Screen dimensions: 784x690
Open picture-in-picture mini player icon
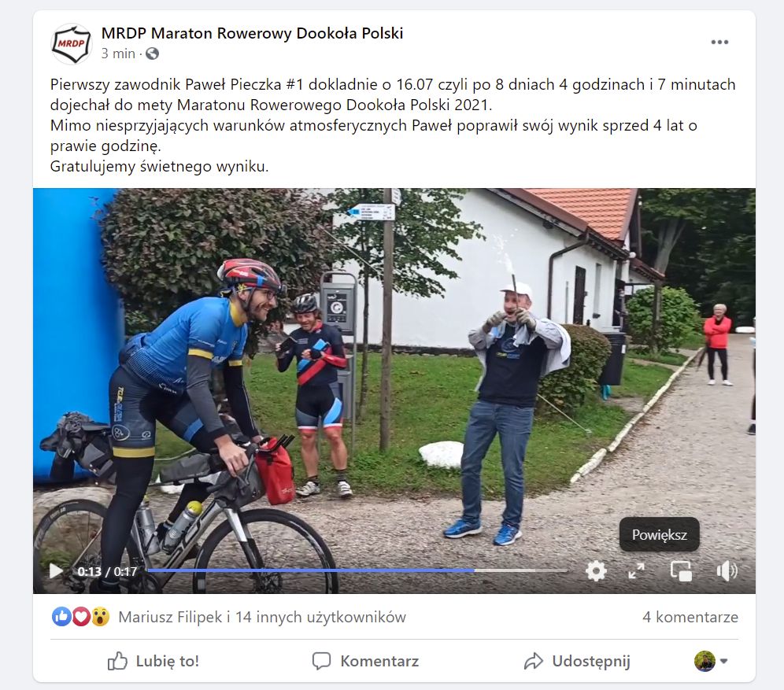[x=681, y=570]
